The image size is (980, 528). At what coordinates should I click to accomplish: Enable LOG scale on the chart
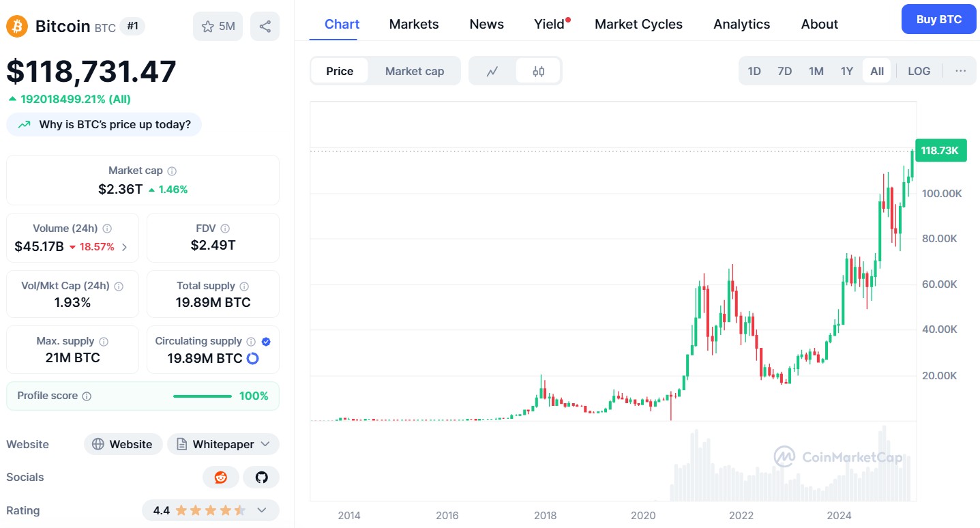coord(918,70)
